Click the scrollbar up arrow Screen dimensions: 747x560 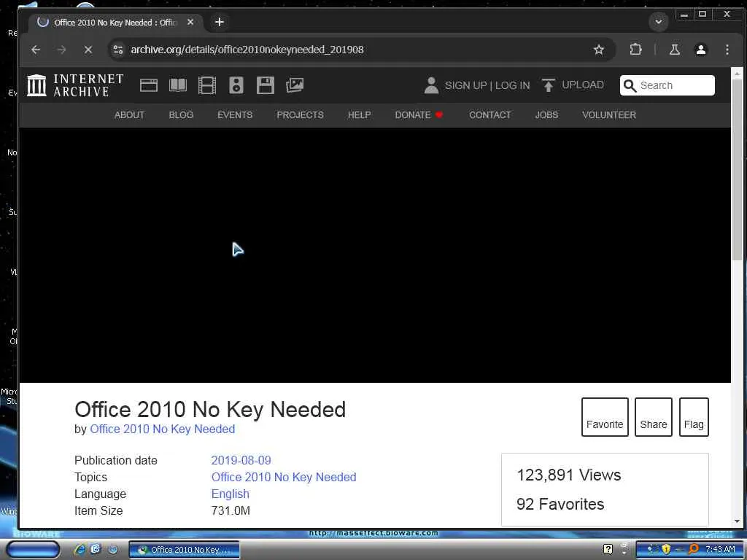(737, 74)
